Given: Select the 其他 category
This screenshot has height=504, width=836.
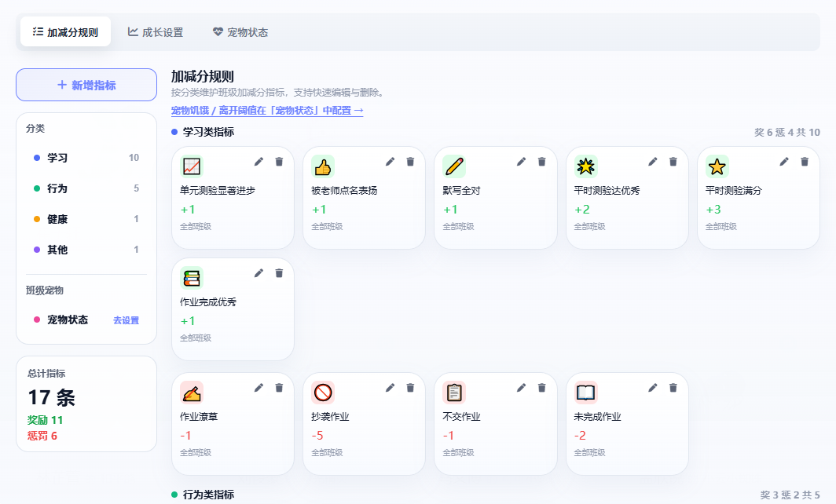Looking at the screenshot, I should [86, 250].
